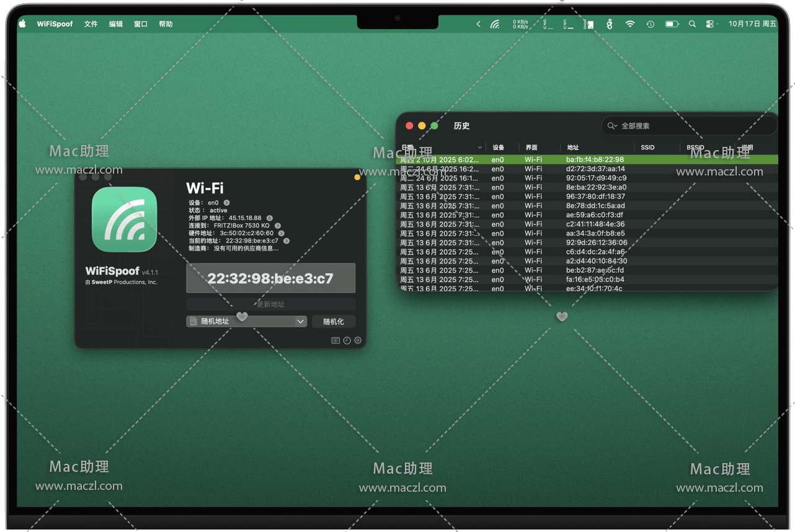Click the arrow icon next to device en0
795x532 pixels.
(x=227, y=203)
